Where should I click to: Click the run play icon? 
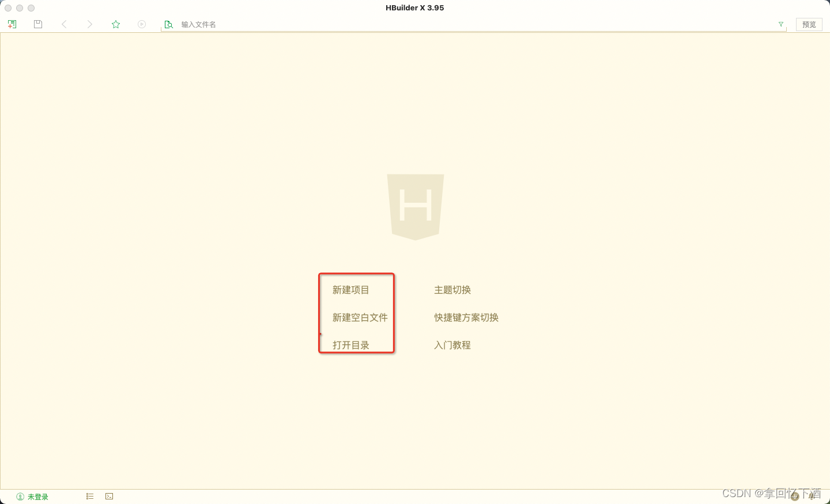point(142,24)
